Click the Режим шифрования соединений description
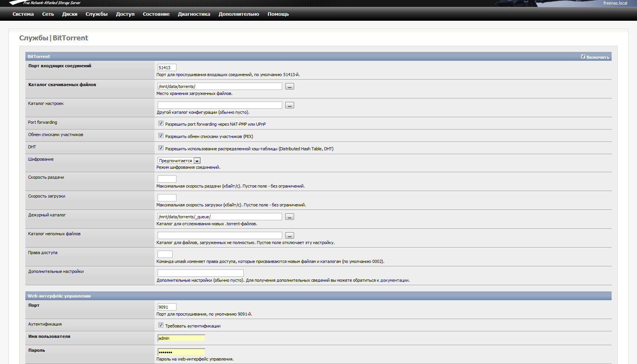The height and width of the screenshot is (364, 637). [188, 167]
